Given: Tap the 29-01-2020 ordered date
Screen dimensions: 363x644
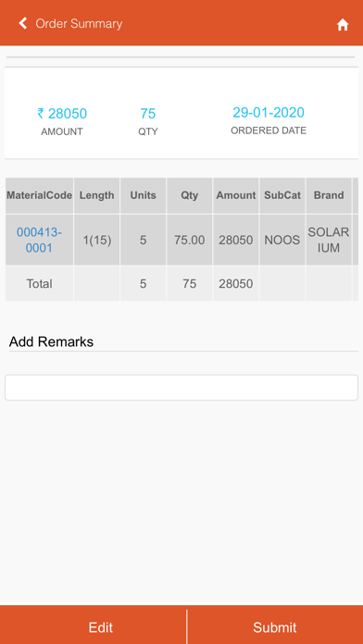Looking at the screenshot, I should 269,112.
